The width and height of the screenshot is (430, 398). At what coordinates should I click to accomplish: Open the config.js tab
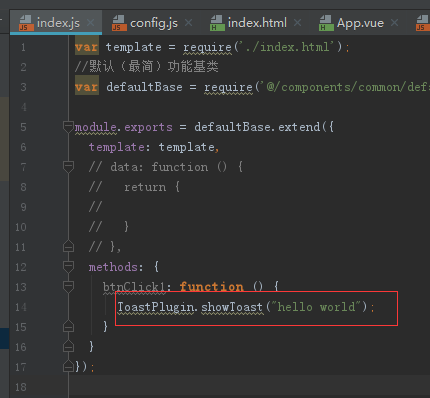coord(154,23)
